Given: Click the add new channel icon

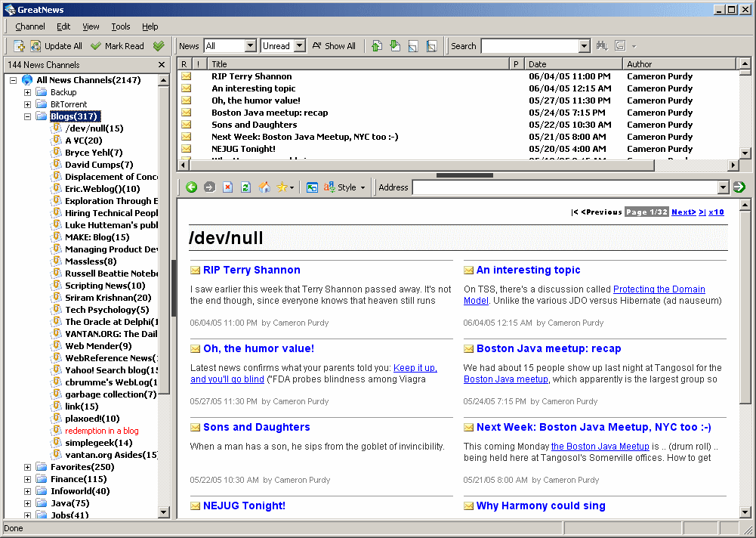Looking at the screenshot, I should (x=20, y=46).
